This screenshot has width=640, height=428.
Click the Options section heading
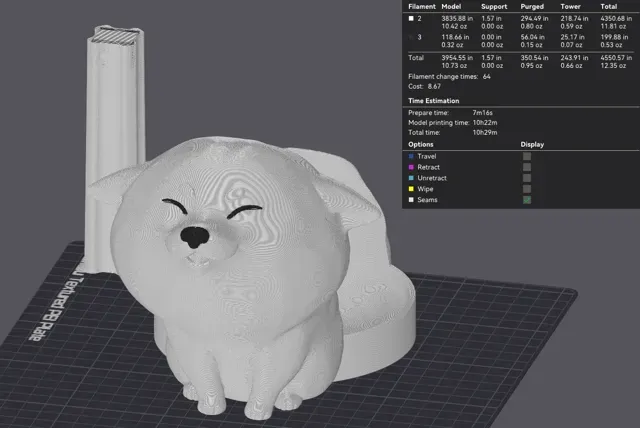coord(420,144)
